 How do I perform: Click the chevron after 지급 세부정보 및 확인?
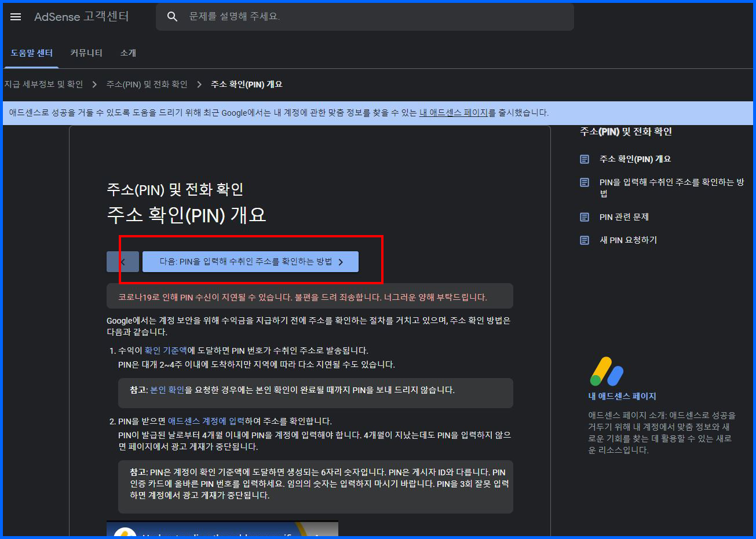point(94,85)
